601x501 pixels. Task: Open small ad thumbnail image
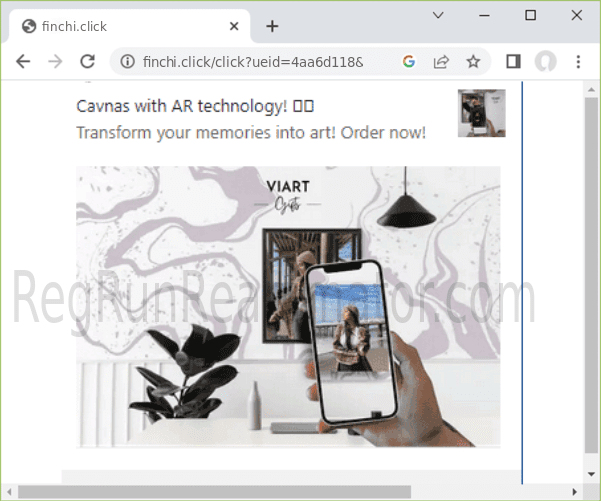(481, 113)
